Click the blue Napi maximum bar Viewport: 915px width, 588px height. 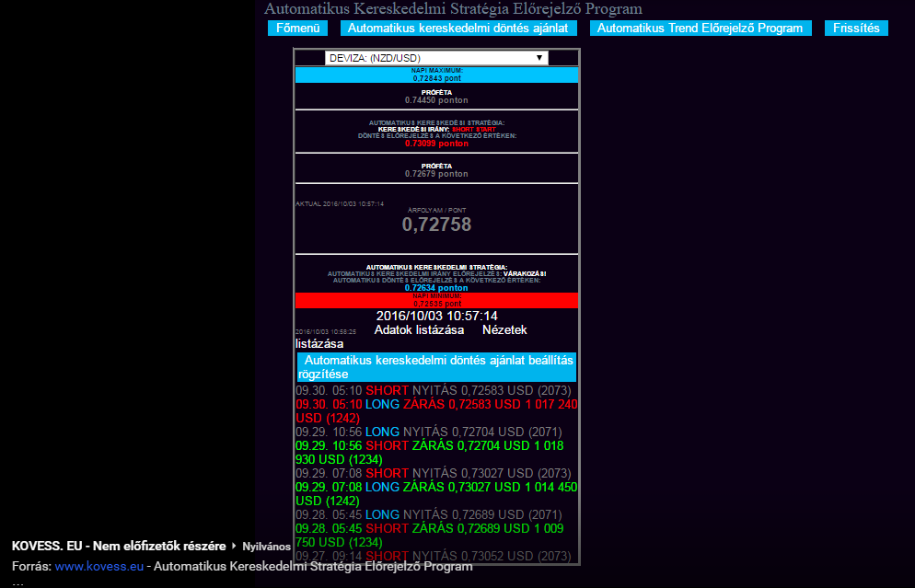[x=436, y=75]
